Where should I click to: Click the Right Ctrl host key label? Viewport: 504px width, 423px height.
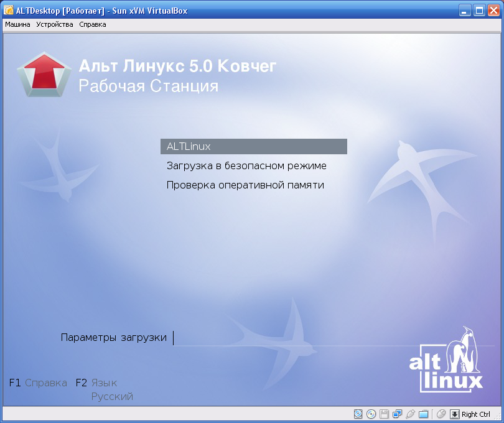476,414
